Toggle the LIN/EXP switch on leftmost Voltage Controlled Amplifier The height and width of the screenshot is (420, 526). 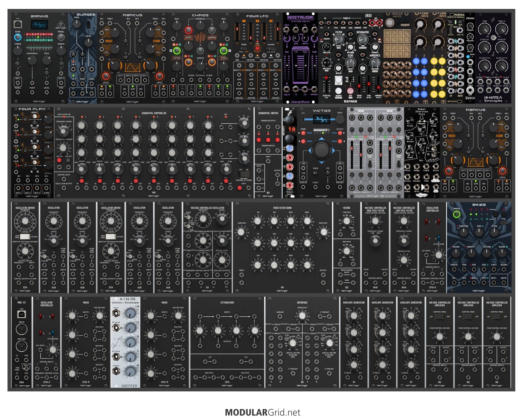coord(440,317)
